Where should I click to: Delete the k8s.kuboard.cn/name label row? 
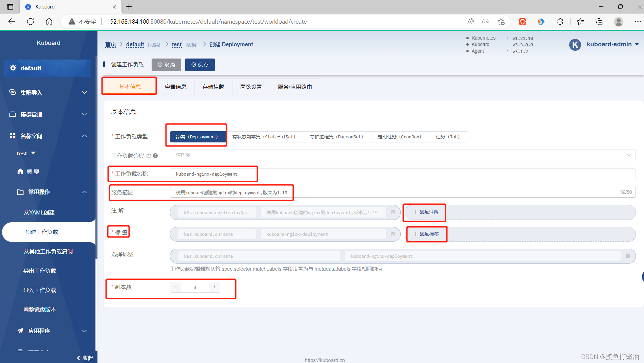393,234
